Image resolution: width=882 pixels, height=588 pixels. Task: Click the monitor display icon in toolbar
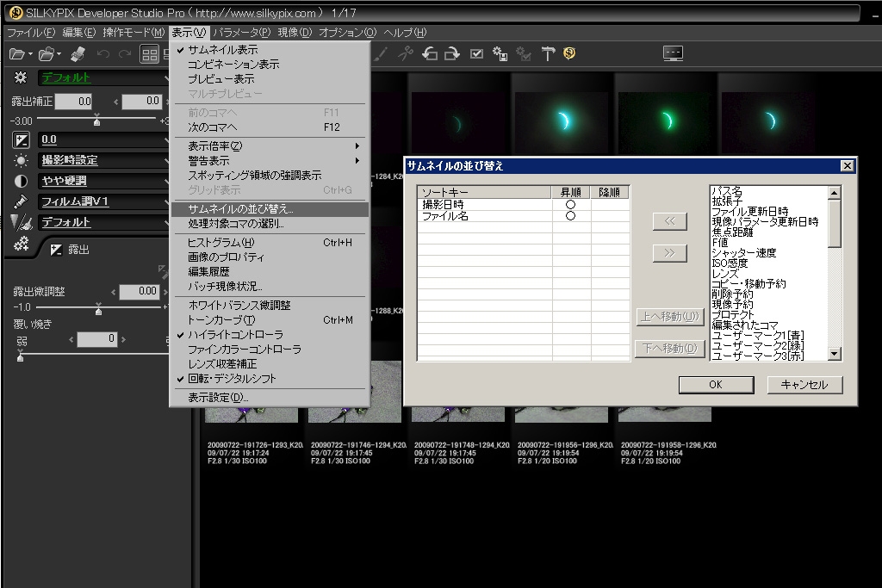[x=673, y=53]
